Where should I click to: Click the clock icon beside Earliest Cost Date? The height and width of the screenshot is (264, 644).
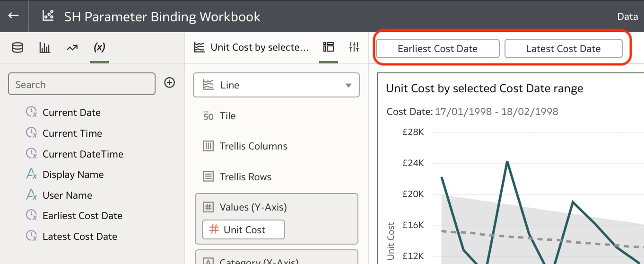pos(31,216)
